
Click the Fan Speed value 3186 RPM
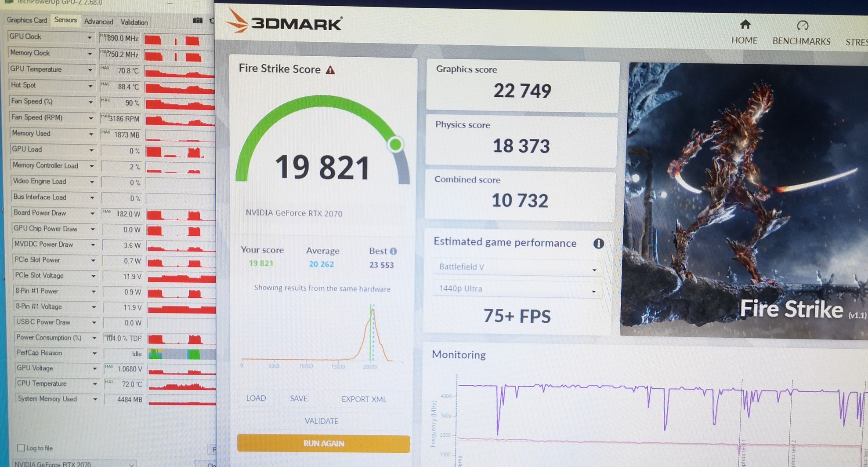[x=124, y=119]
